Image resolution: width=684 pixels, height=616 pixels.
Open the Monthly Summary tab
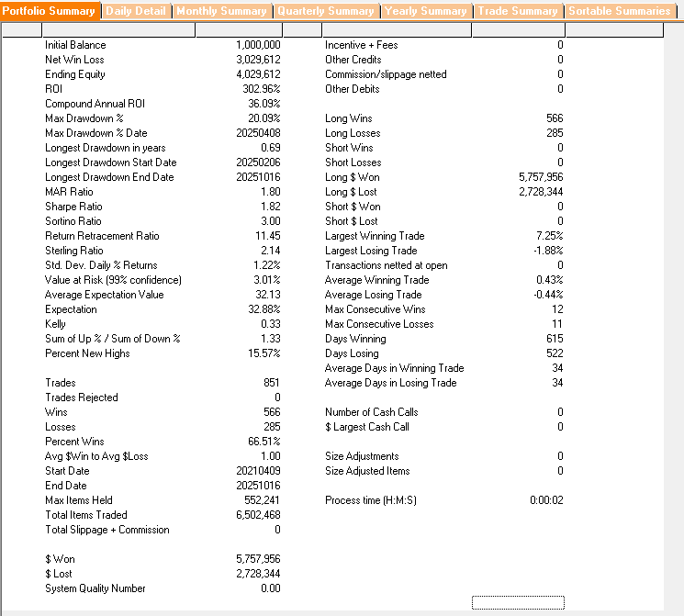pyautogui.click(x=222, y=11)
